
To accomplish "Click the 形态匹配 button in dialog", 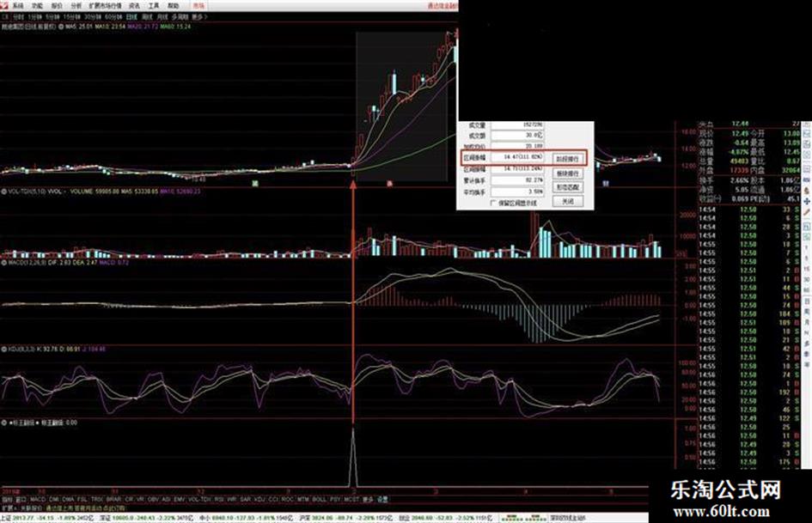I will pyautogui.click(x=568, y=187).
